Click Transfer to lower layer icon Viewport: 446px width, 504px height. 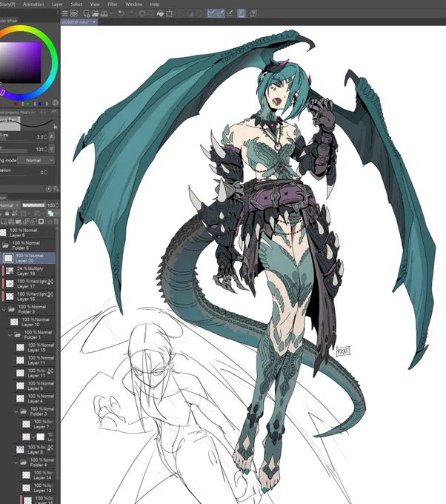[x=27, y=222]
